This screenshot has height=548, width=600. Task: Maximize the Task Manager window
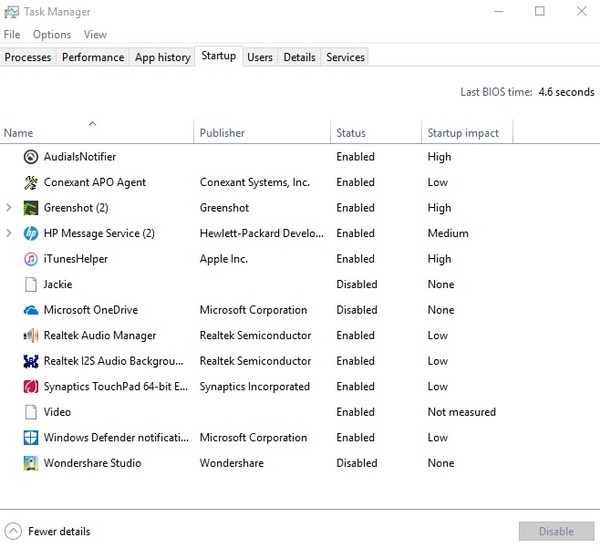click(x=540, y=11)
